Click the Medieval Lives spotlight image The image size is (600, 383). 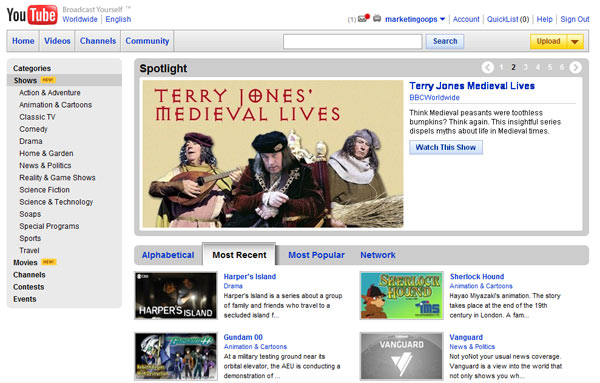273,154
